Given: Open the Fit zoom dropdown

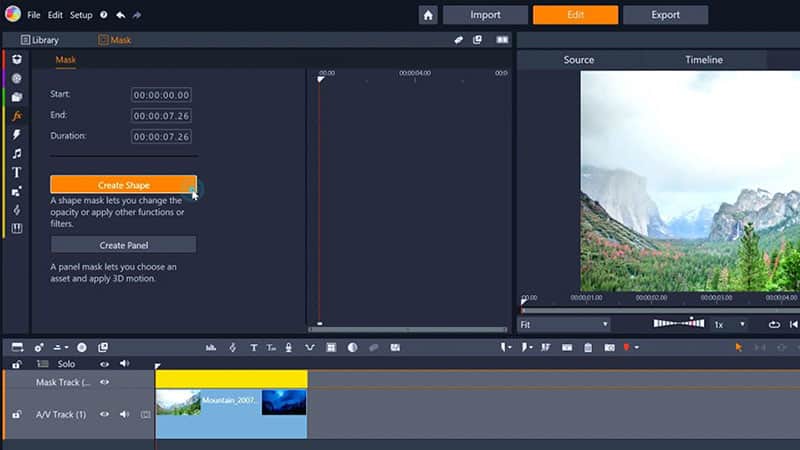Looking at the screenshot, I should (563, 324).
